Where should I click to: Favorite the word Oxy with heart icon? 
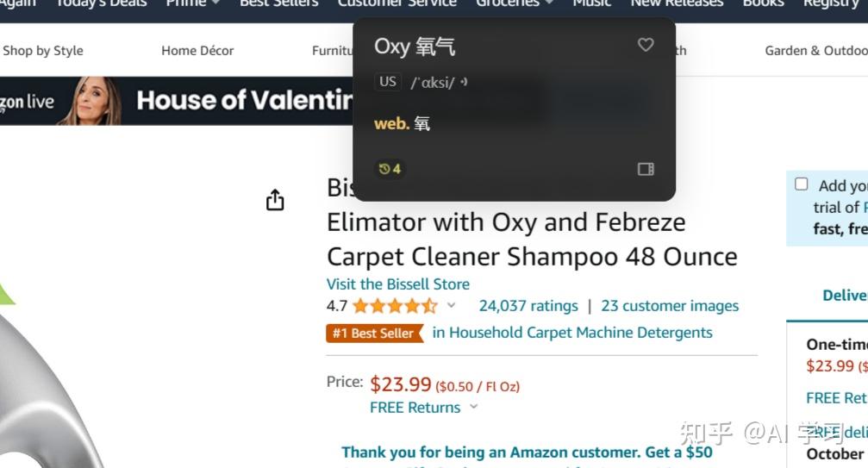point(646,45)
